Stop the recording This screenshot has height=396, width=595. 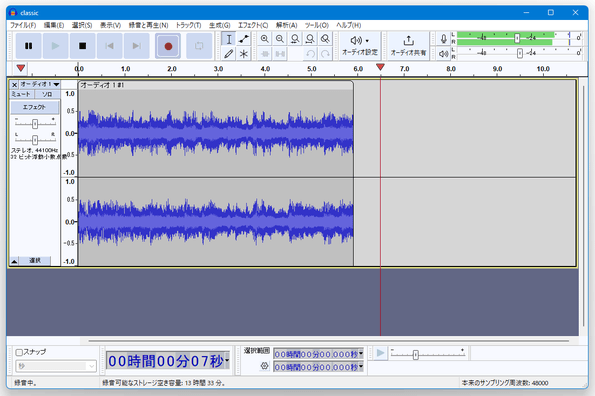[x=82, y=46]
